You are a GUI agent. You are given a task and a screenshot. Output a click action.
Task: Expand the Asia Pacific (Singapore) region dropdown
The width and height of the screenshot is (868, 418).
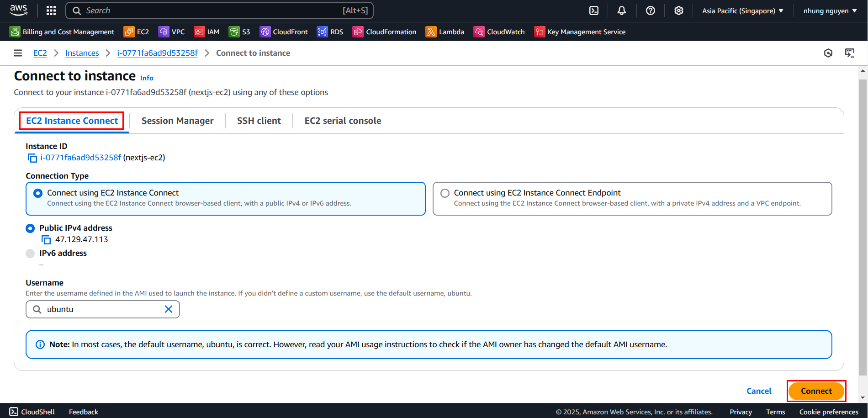coord(743,11)
